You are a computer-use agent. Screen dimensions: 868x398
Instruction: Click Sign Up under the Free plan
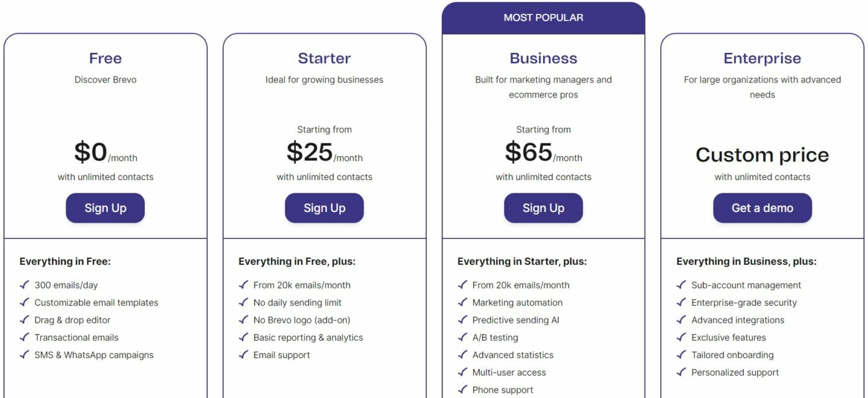coord(105,208)
